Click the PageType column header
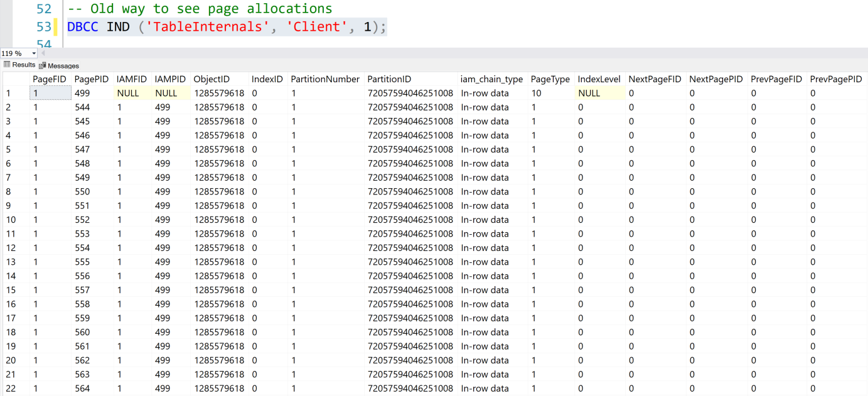 pyautogui.click(x=550, y=79)
